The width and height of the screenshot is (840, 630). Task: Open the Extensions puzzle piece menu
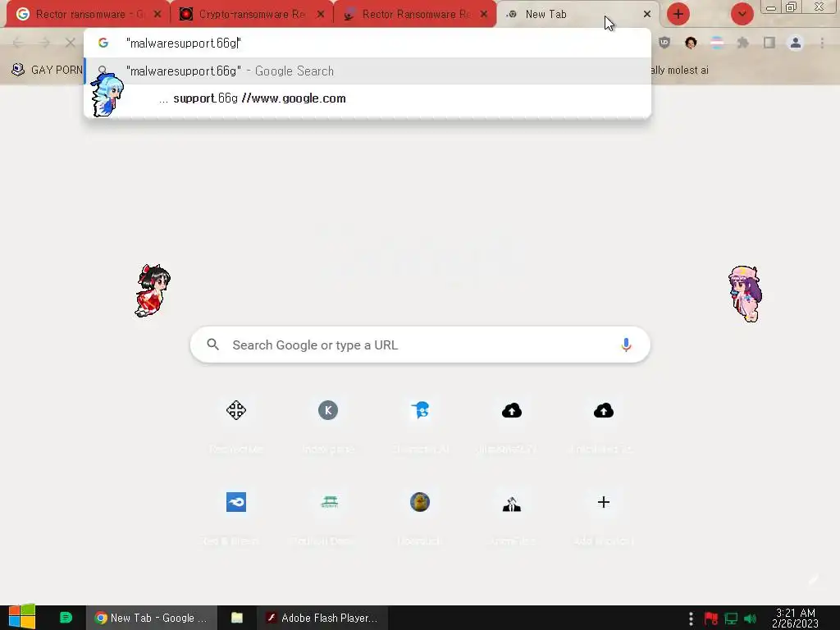coord(743,43)
